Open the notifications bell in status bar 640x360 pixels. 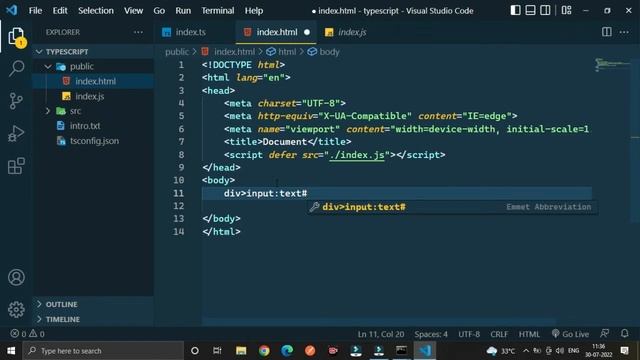pyautogui.click(x=624, y=333)
